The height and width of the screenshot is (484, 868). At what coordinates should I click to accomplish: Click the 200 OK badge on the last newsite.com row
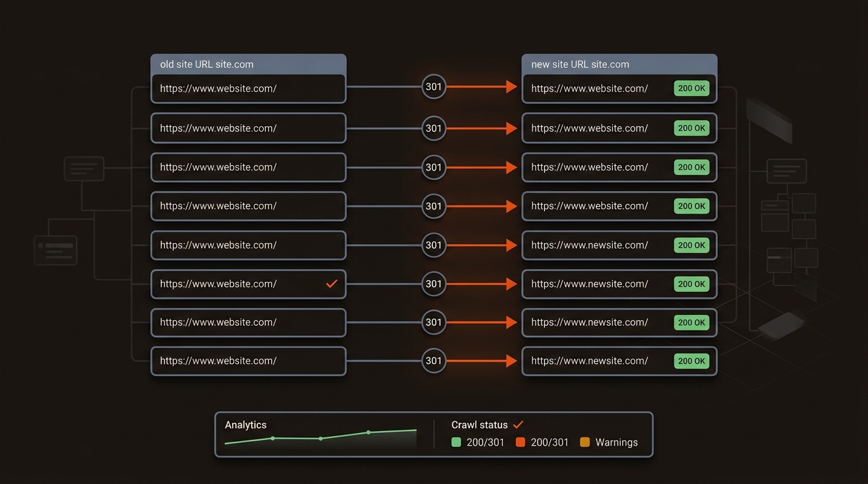(x=691, y=361)
